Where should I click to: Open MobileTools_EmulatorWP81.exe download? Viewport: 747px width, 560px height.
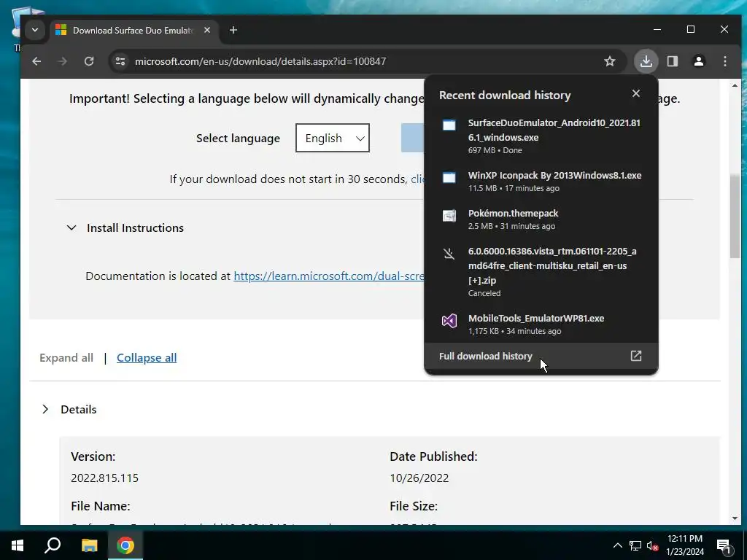[541, 324]
